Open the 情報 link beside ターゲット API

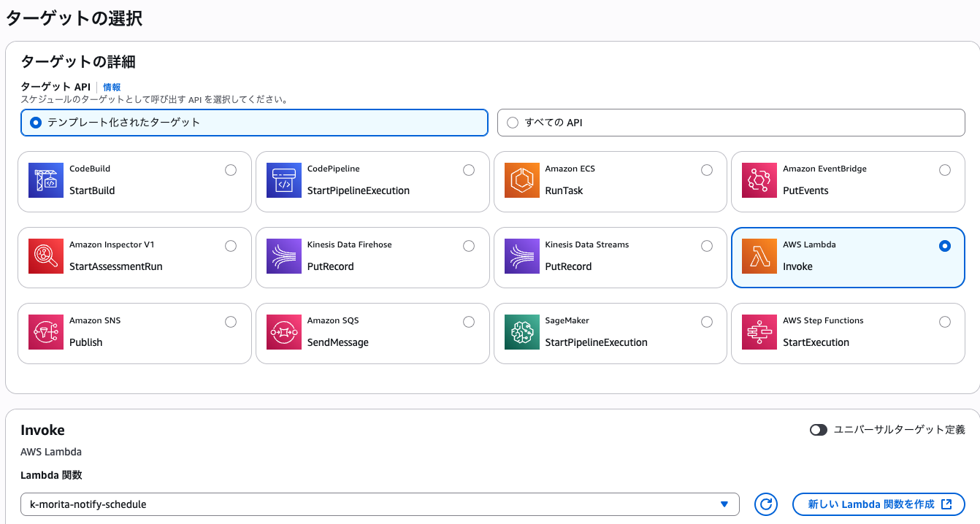coord(112,87)
